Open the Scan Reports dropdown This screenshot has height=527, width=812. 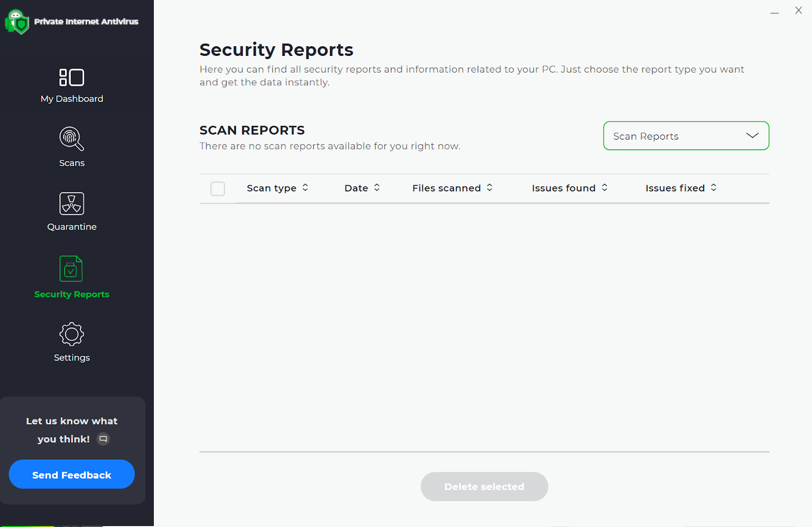(x=685, y=136)
